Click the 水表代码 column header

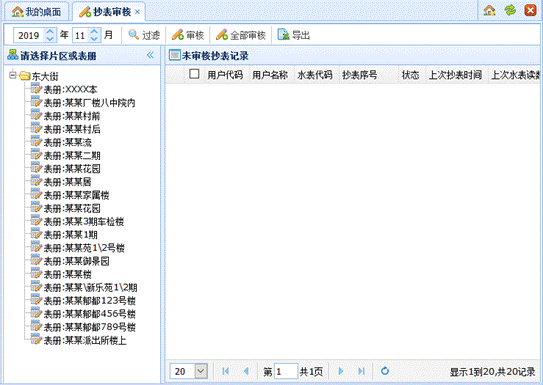coord(315,74)
